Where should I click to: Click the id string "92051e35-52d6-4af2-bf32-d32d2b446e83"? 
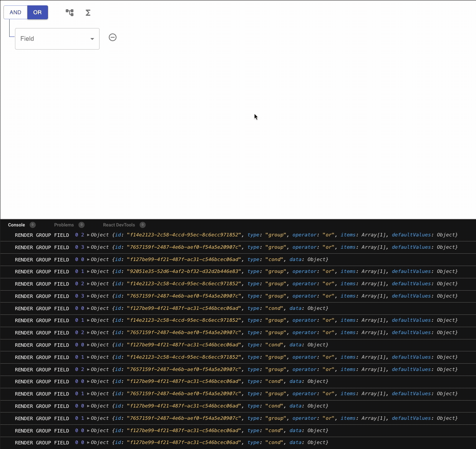tap(184, 271)
